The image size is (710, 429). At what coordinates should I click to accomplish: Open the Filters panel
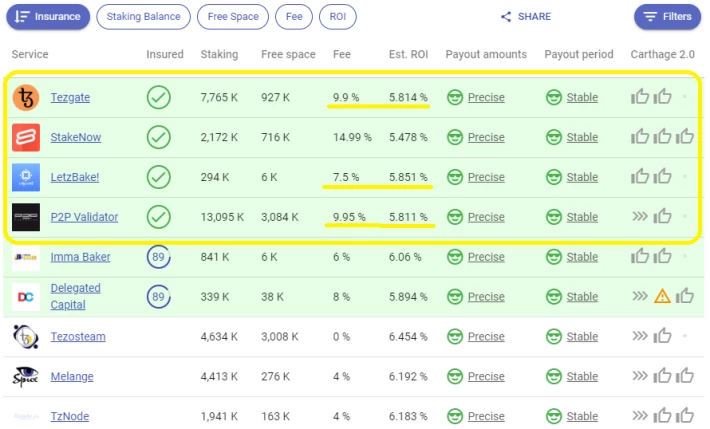point(667,17)
